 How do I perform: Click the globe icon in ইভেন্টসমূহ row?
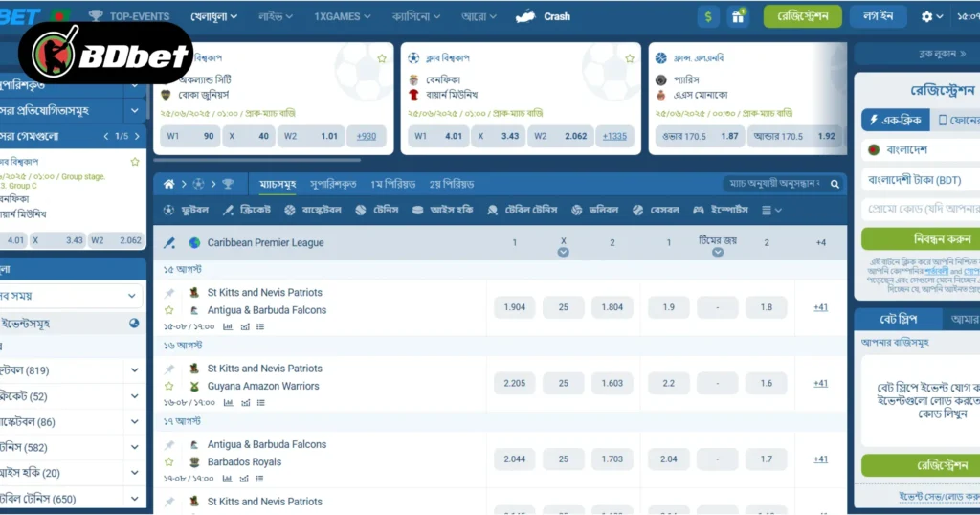click(x=134, y=324)
